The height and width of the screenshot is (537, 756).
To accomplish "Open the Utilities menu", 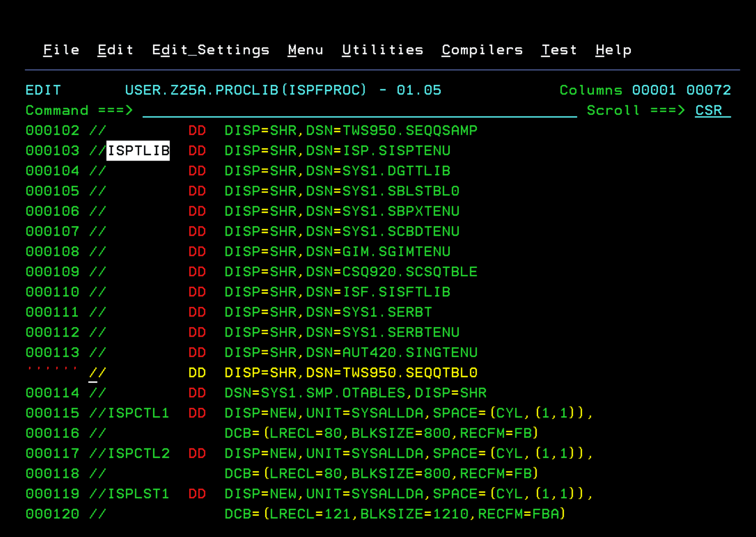I will click(382, 50).
